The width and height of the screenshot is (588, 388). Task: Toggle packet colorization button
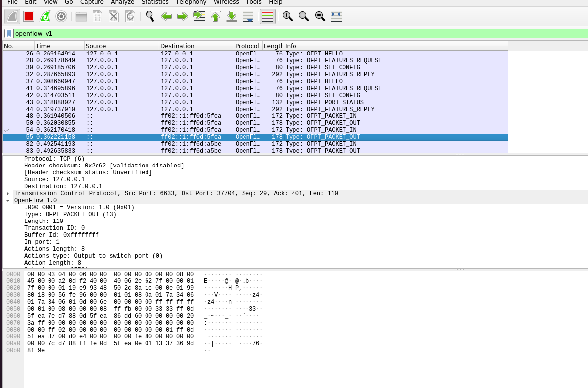(268, 16)
